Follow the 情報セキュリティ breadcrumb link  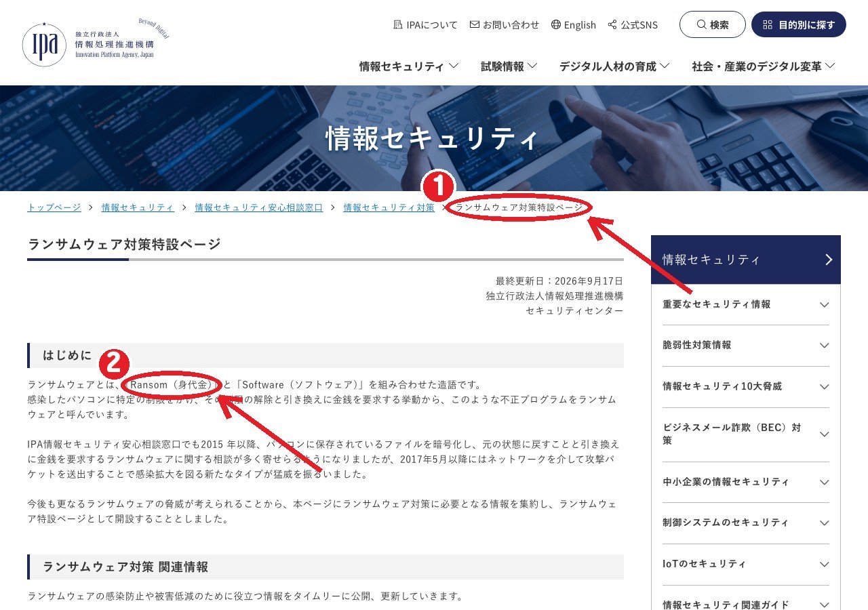pyautogui.click(x=138, y=207)
